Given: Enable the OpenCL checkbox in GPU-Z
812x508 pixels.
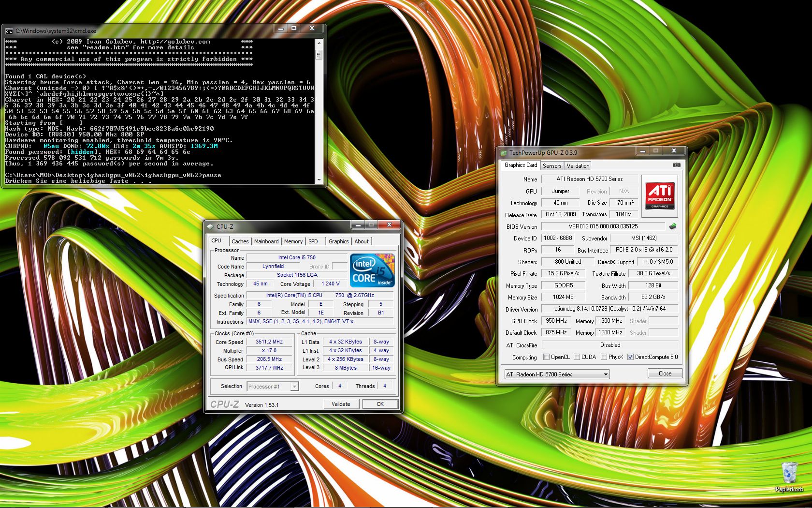Looking at the screenshot, I should (546, 357).
